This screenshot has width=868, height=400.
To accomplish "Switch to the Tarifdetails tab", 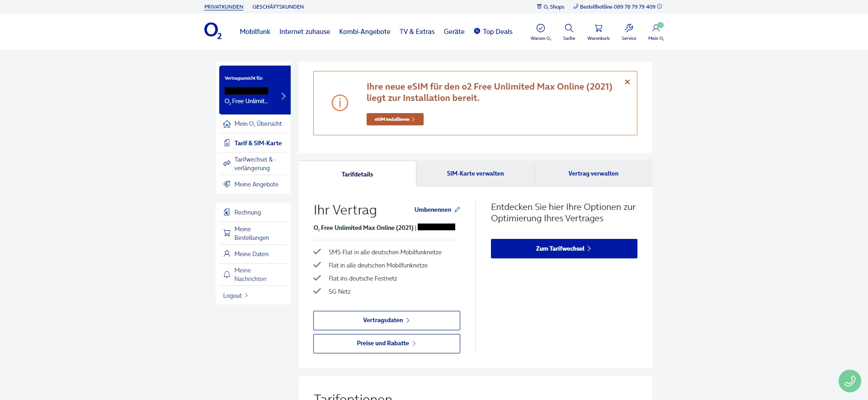I will point(357,174).
